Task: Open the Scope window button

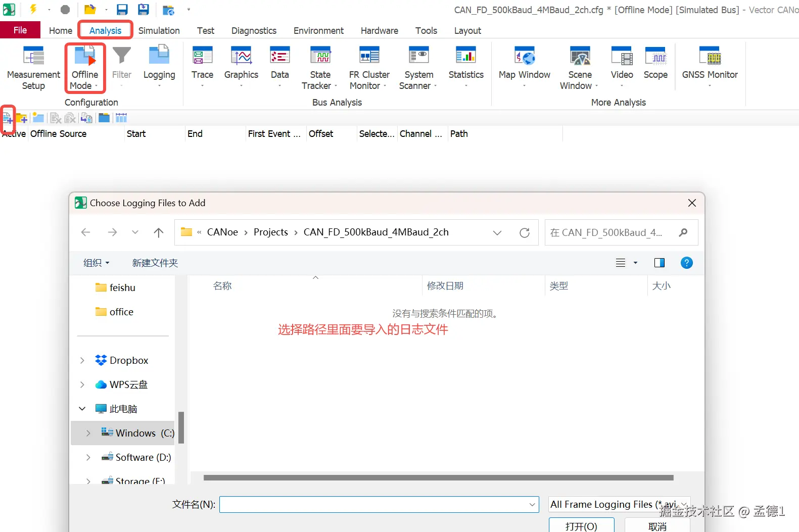Action: (655, 64)
